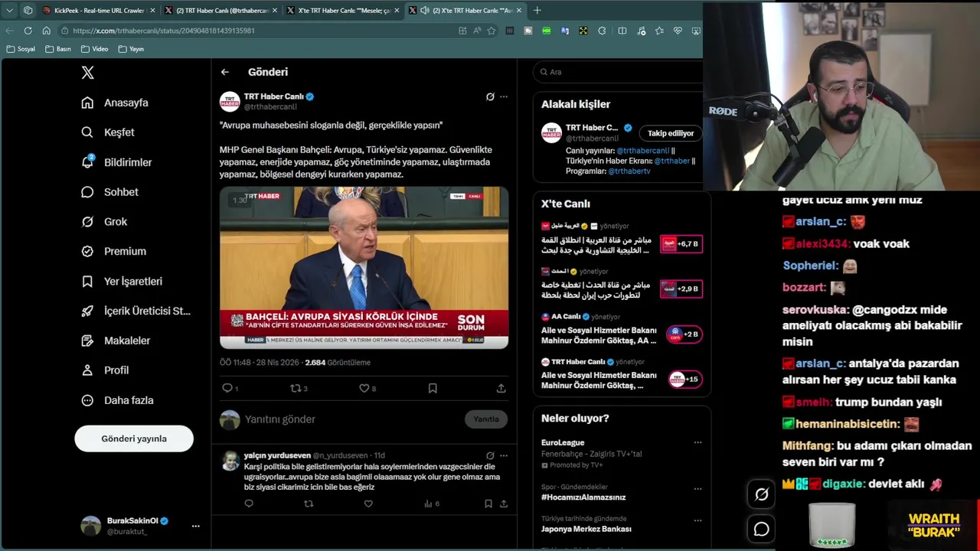Add page to favorites star
Screen dimensions: 980x551
tap(492, 31)
